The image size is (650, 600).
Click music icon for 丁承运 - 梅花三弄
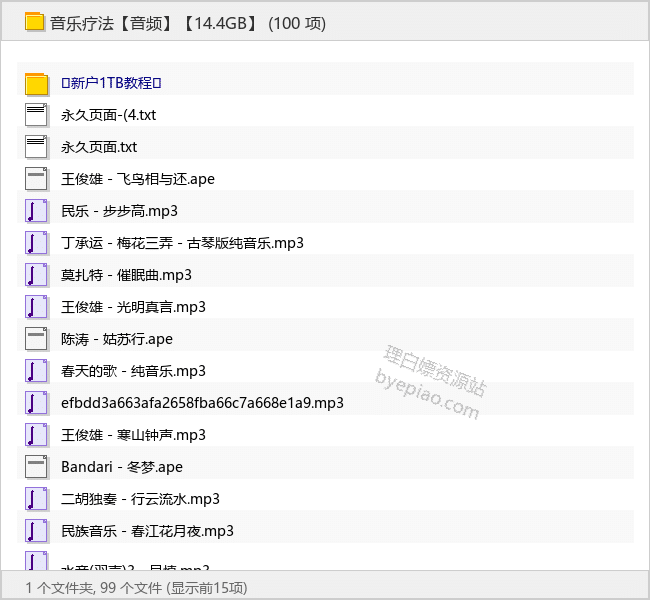(x=36, y=243)
